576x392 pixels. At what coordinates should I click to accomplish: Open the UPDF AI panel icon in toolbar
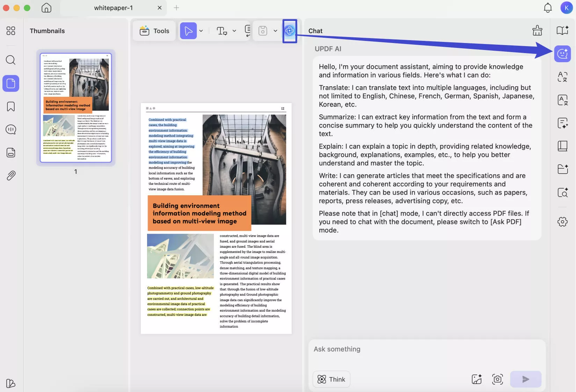[290, 31]
